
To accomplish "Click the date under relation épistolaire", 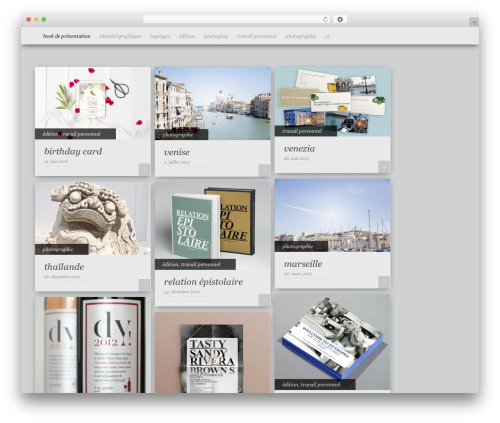I will coord(182,292).
